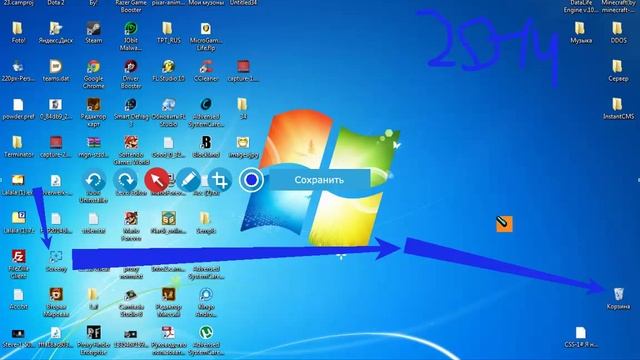
Task: Open the IObit Malware shortcut
Action: point(131,36)
